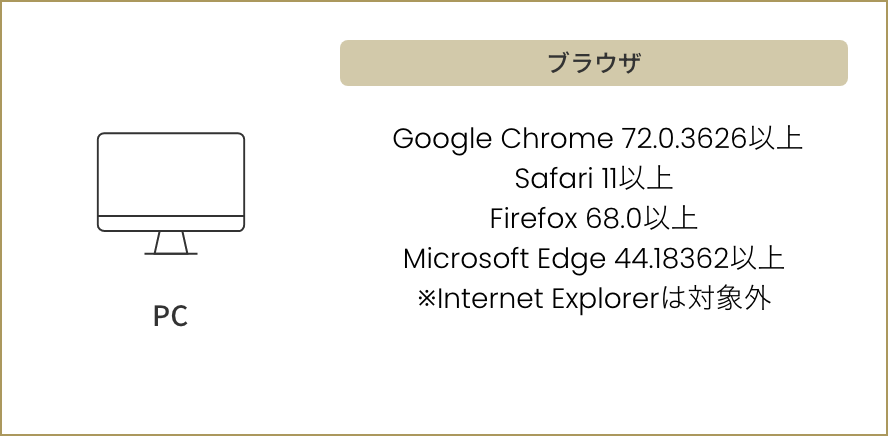Click the words Google Chrome
The height and width of the screenshot is (436, 888).
click(502, 139)
